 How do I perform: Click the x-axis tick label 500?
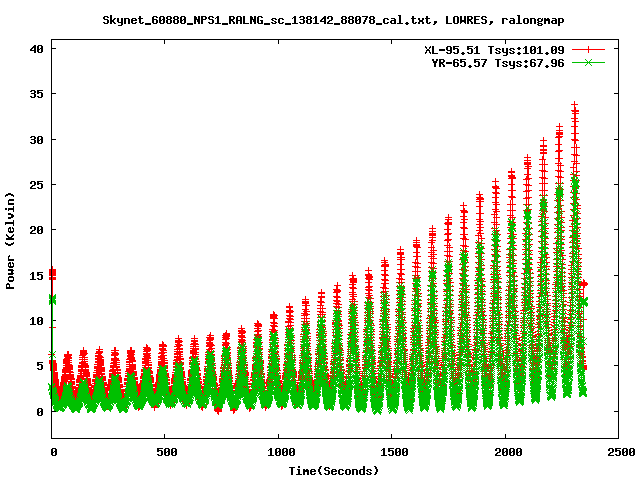167,452
